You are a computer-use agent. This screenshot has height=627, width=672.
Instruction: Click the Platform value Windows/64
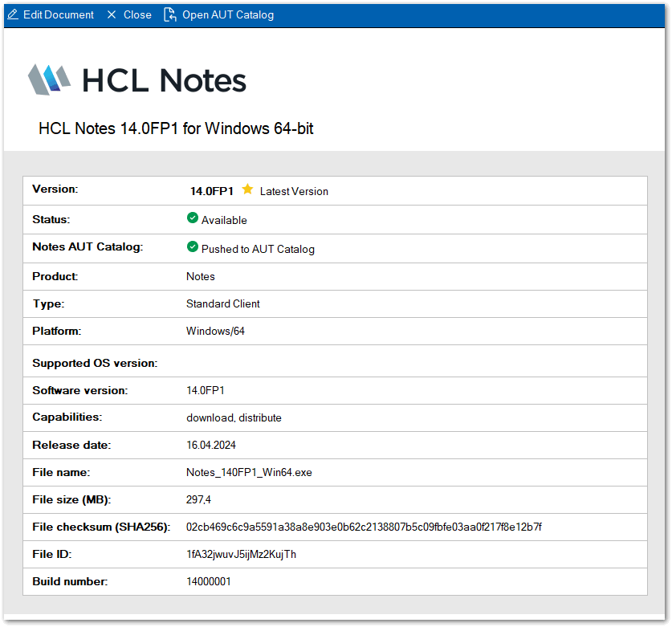point(215,332)
